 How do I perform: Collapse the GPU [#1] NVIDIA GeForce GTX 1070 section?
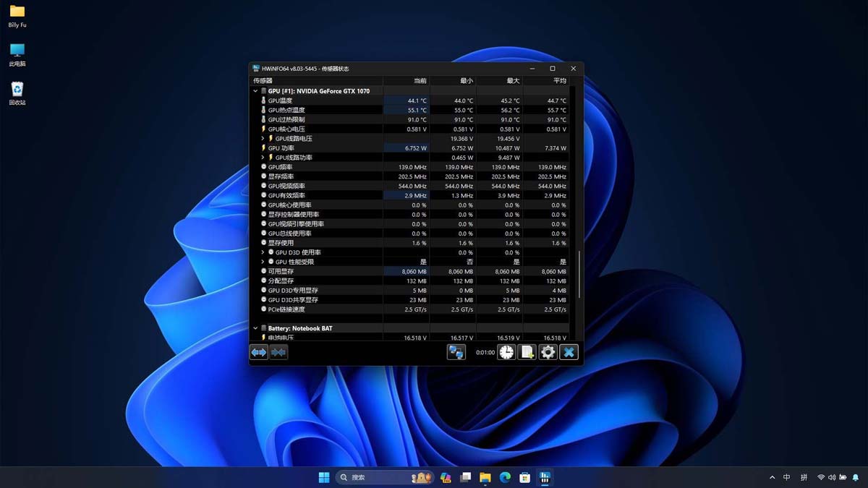(x=255, y=91)
